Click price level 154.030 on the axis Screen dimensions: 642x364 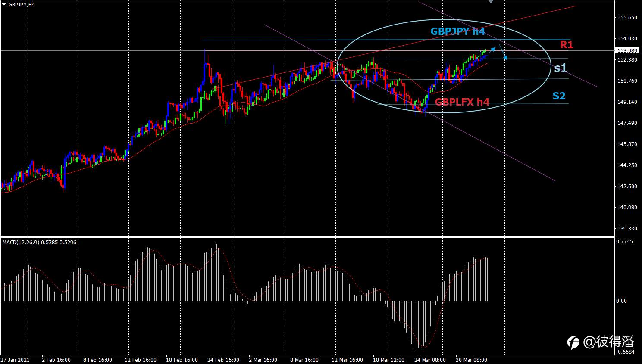(x=627, y=39)
